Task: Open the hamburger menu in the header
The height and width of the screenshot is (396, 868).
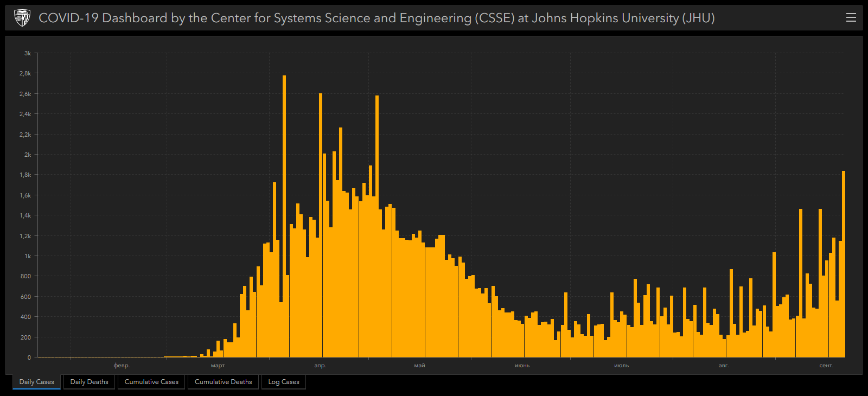Action: pyautogui.click(x=851, y=18)
